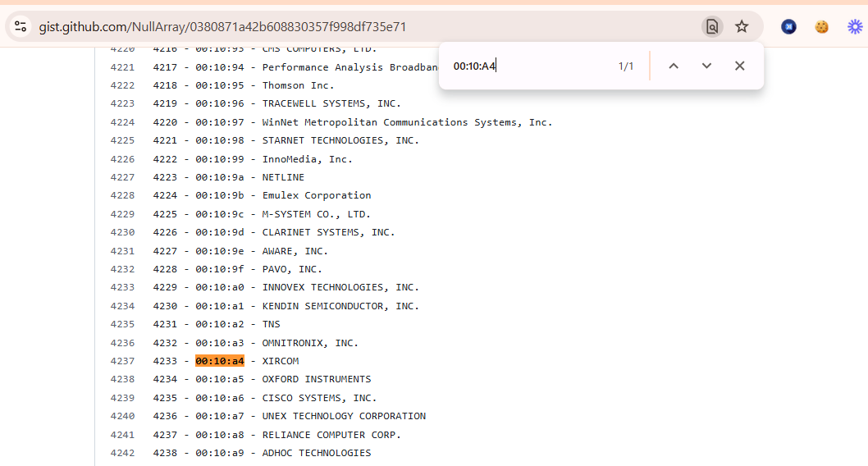Open the purple starburst extension icon
The width and height of the screenshot is (868, 466).
pyautogui.click(x=855, y=26)
